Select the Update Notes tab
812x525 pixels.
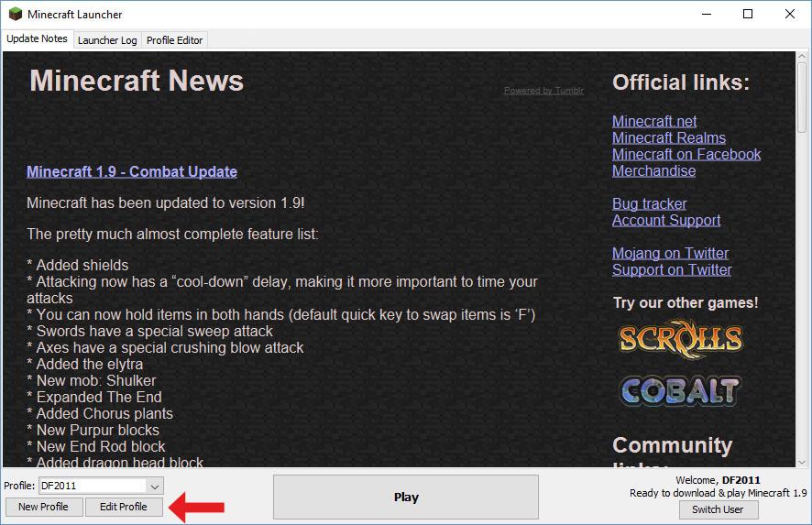(x=37, y=39)
